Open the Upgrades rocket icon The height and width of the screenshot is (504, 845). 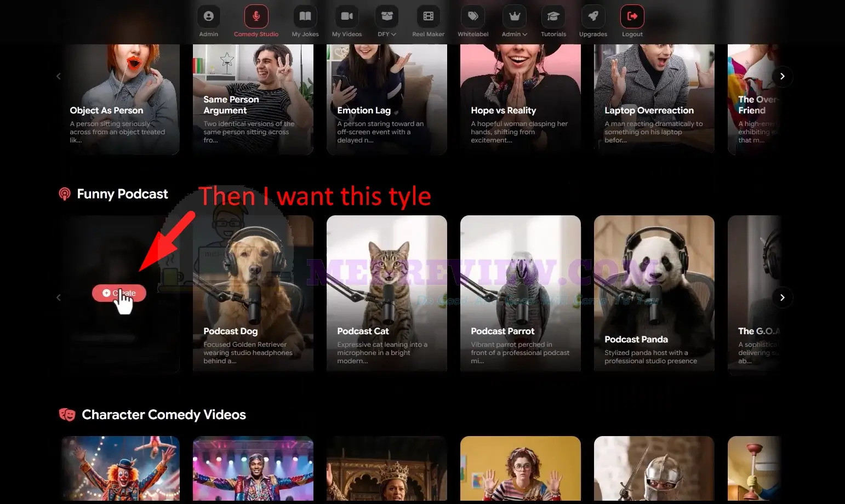593,16
